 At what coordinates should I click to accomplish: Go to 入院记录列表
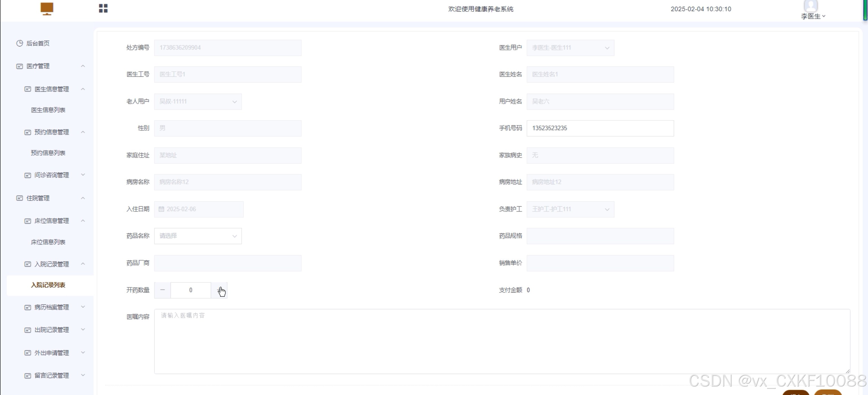click(48, 285)
